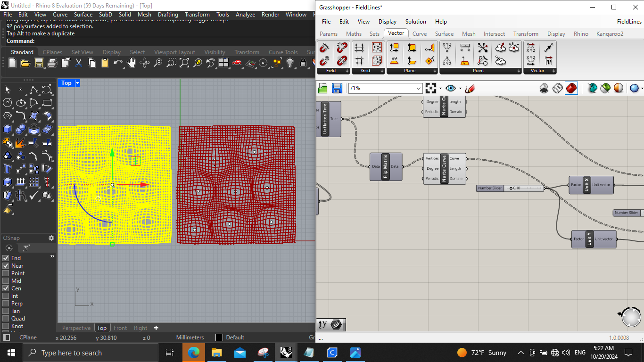Toggle the End osnap checkbox
This screenshot has width=644, height=362.
point(6,258)
